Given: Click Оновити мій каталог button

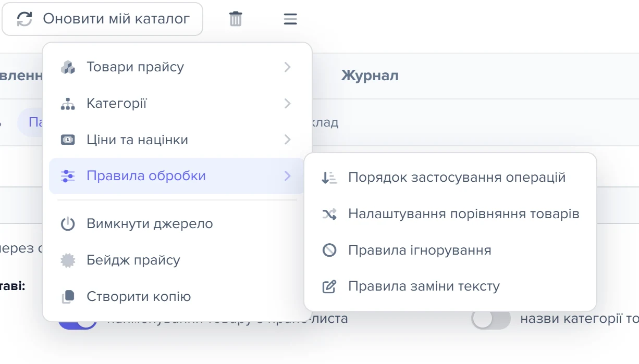Looking at the screenshot, I should tap(102, 19).
